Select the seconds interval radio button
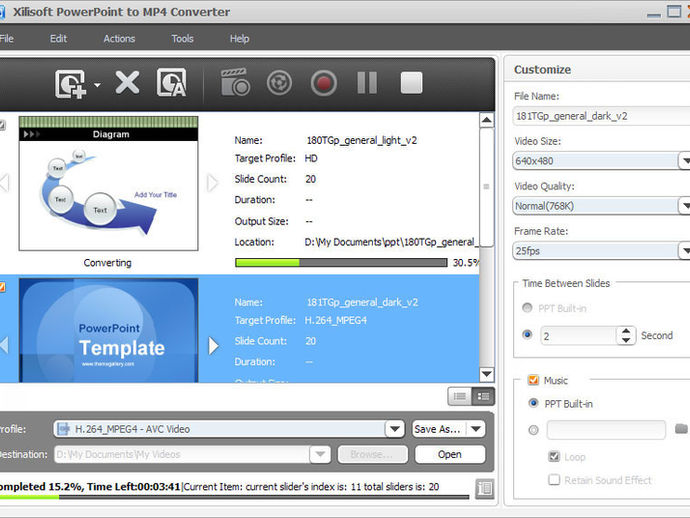The width and height of the screenshot is (690, 518). (527, 335)
